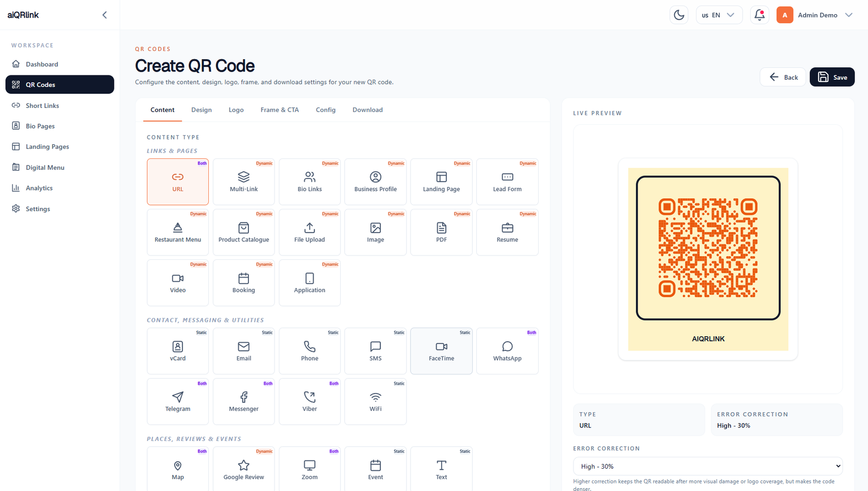Toggle dark mode with moon icon

(x=679, y=15)
